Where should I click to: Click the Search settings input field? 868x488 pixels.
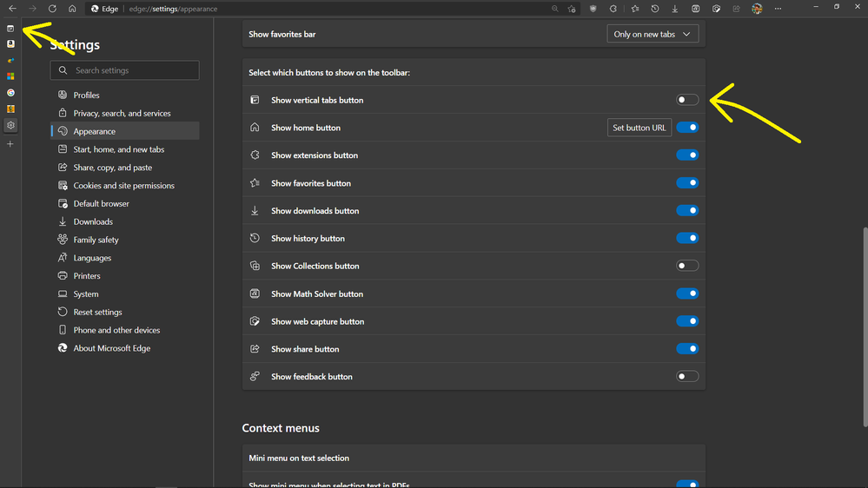[124, 70]
